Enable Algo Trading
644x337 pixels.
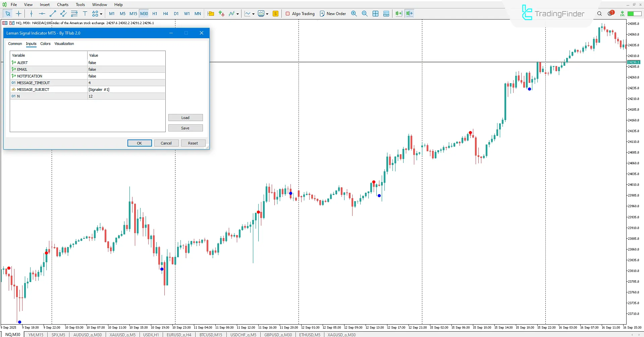coord(300,13)
